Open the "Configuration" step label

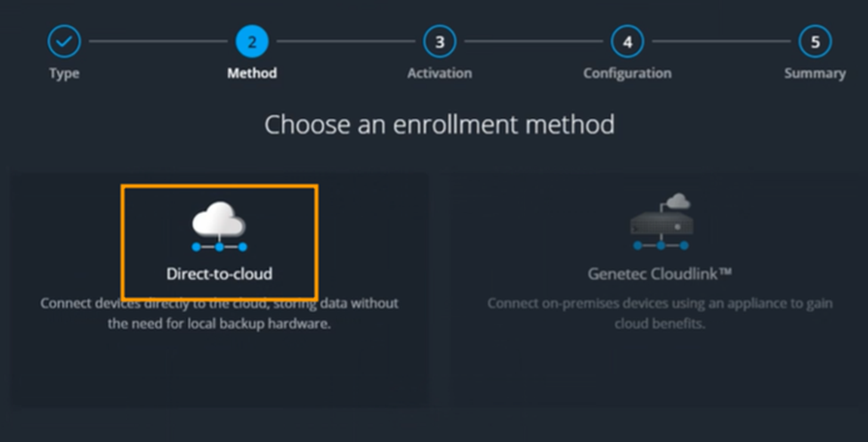click(x=627, y=73)
